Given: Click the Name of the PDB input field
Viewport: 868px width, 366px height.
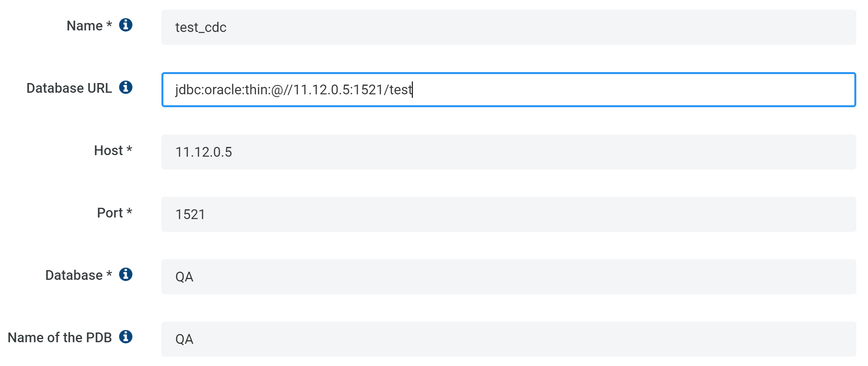Looking at the screenshot, I should coord(509,339).
